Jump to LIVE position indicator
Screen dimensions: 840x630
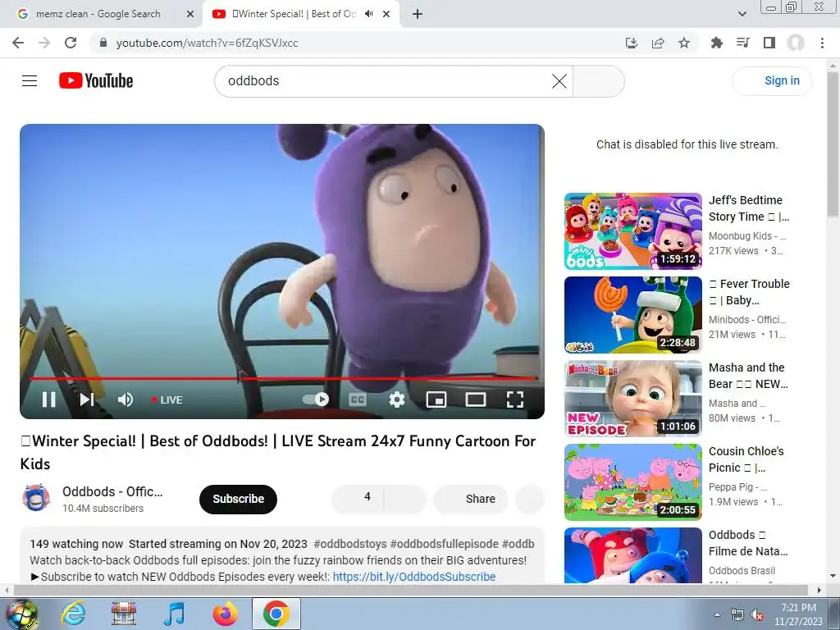coord(167,400)
